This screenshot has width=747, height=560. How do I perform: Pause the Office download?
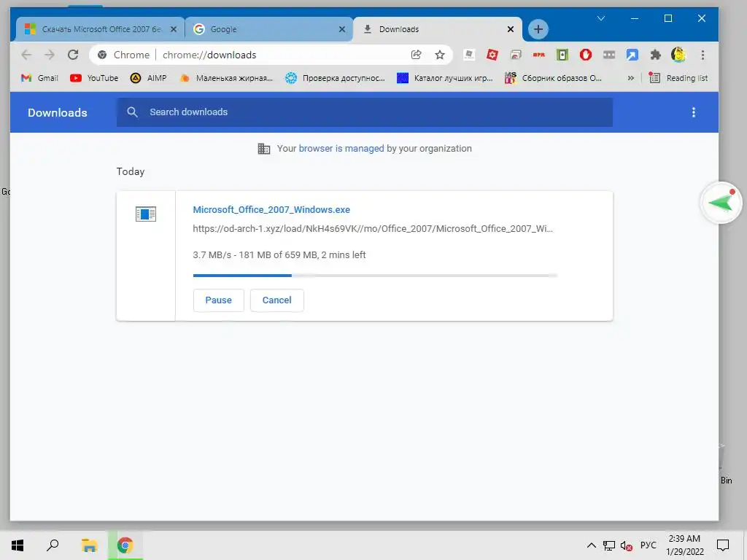point(219,300)
